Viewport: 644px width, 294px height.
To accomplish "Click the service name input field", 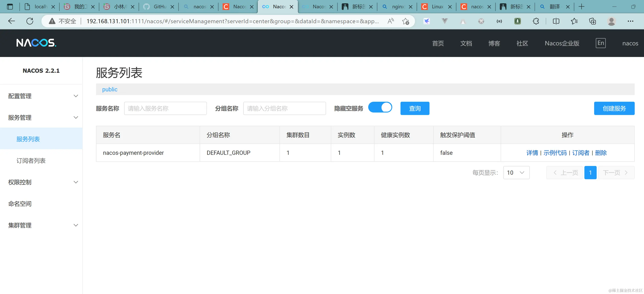I will click(165, 108).
